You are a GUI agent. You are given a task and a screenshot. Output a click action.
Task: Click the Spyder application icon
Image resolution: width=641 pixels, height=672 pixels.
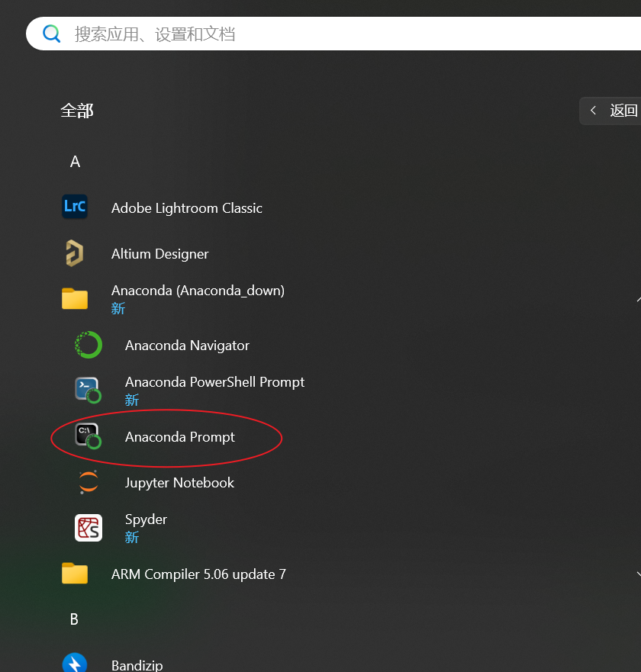point(89,528)
